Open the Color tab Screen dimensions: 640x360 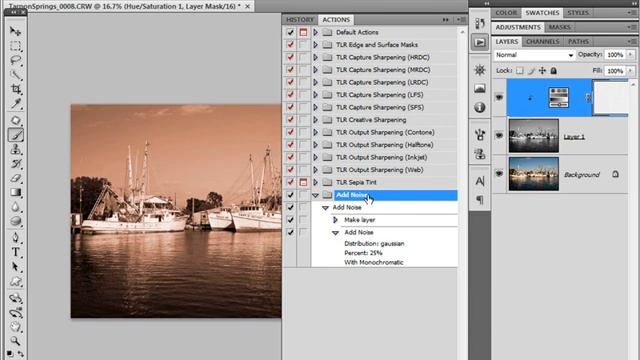tap(506, 13)
